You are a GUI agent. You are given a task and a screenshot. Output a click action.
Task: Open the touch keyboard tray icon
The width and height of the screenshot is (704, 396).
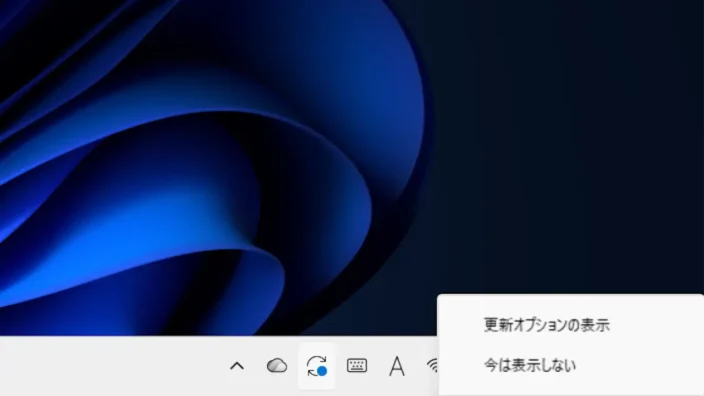click(357, 365)
